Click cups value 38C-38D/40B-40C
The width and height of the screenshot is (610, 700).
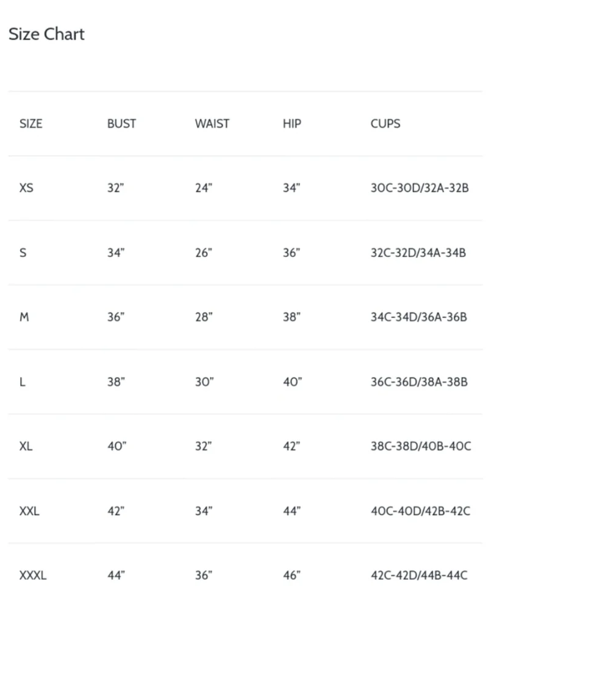point(421,446)
